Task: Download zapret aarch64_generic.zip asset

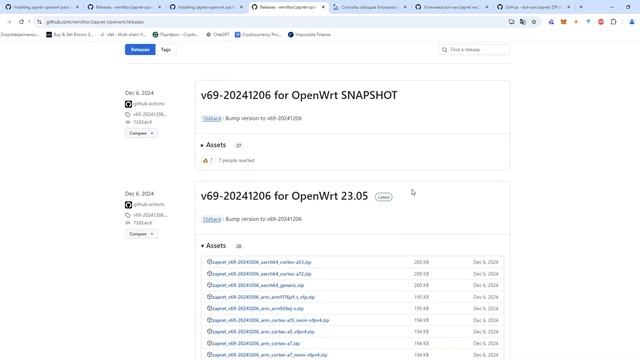Action: pos(258,285)
